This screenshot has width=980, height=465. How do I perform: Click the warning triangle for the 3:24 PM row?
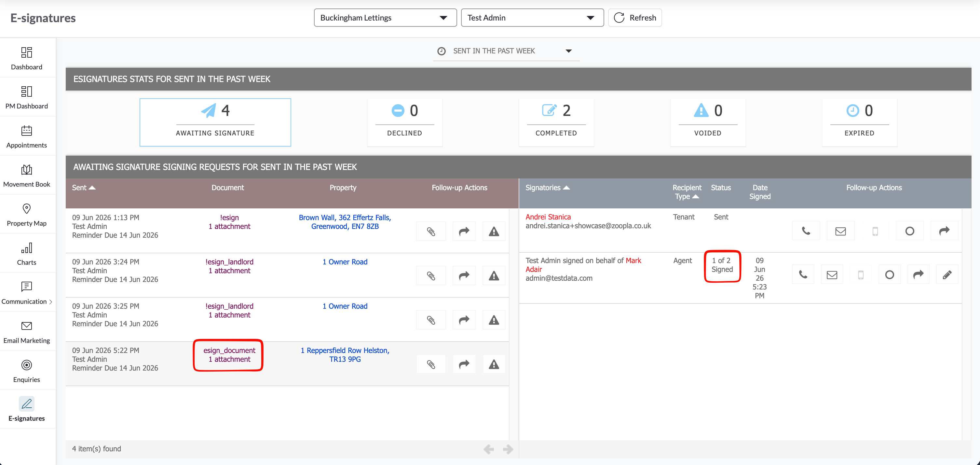(x=494, y=276)
